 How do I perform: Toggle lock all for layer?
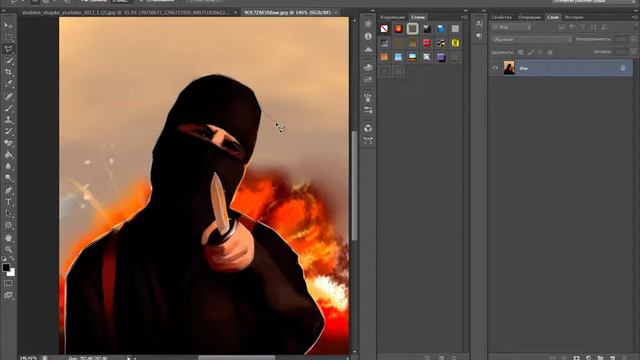click(550, 52)
